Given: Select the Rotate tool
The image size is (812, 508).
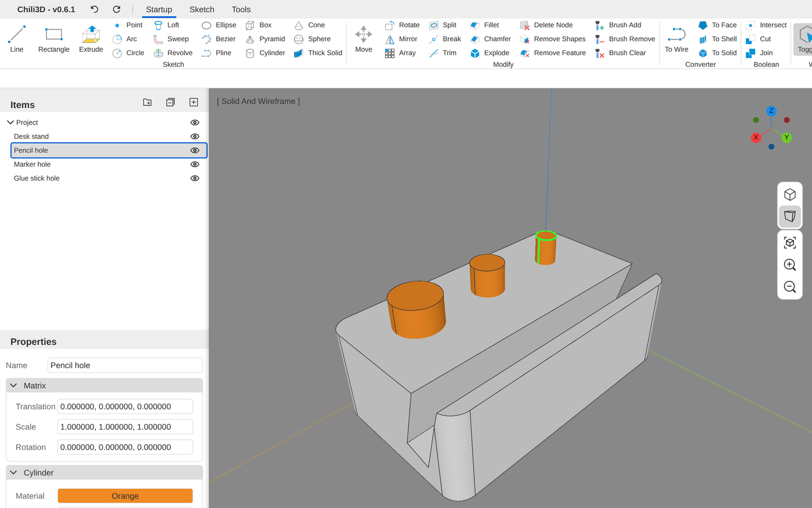Looking at the screenshot, I should pos(402,25).
